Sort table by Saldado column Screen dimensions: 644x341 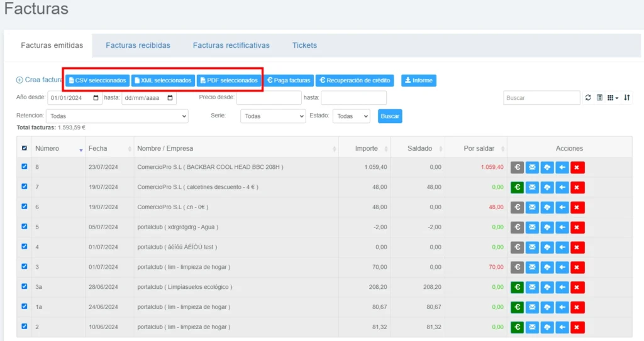418,149
